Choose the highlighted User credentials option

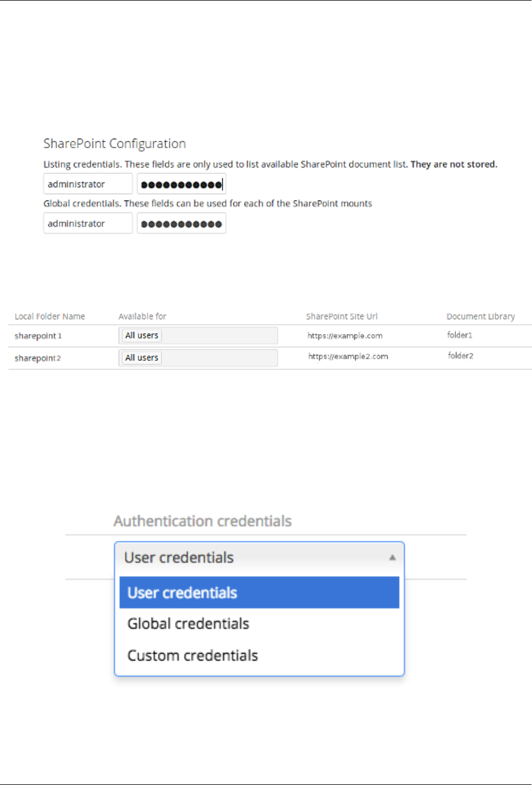[259, 592]
